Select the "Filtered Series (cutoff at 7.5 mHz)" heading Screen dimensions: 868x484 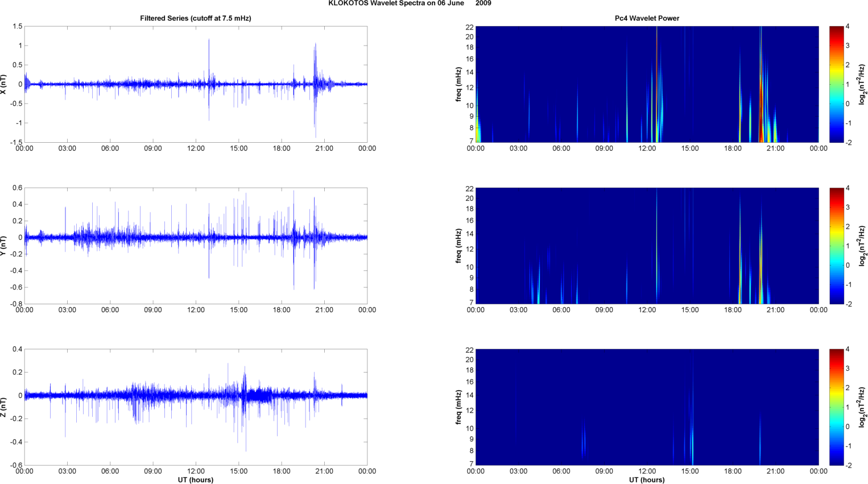pos(196,18)
